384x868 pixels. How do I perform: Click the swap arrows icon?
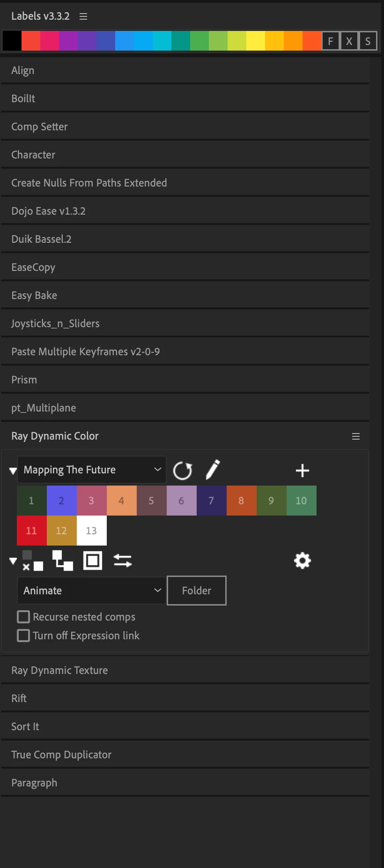(123, 561)
